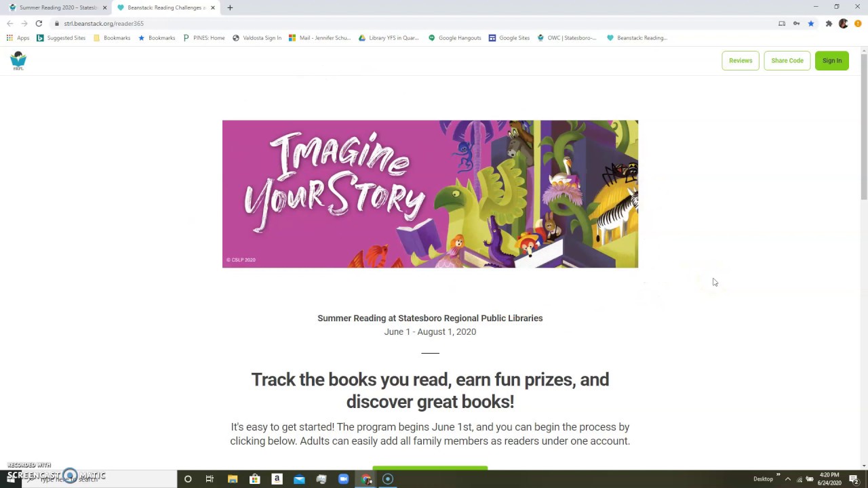Click the Imagine Your Story banner image
Image resolution: width=868 pixels, height=488 pixels.
(x=430, y=194)
